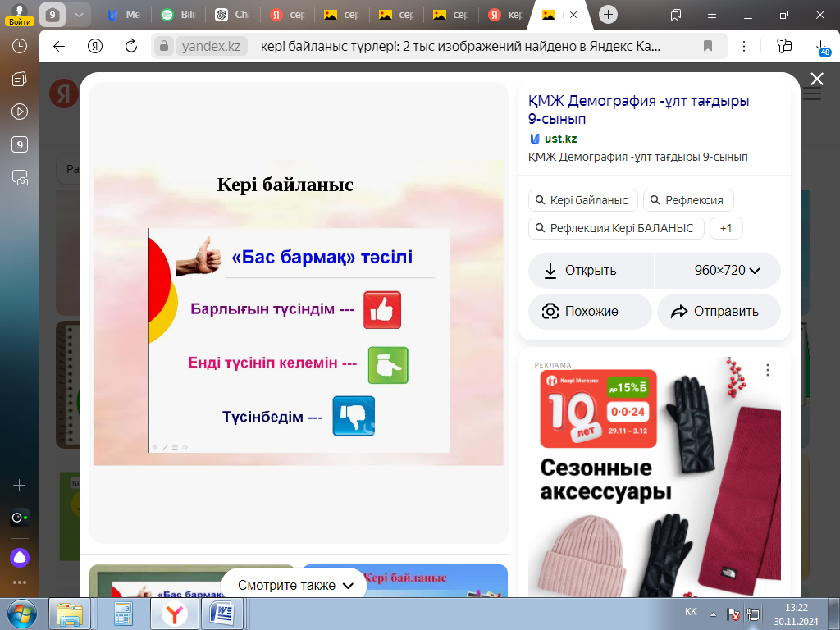The width and height of the screenshot is (840, 630).
Task: Open the address bar three-dots menu
Action: point(743,46)
